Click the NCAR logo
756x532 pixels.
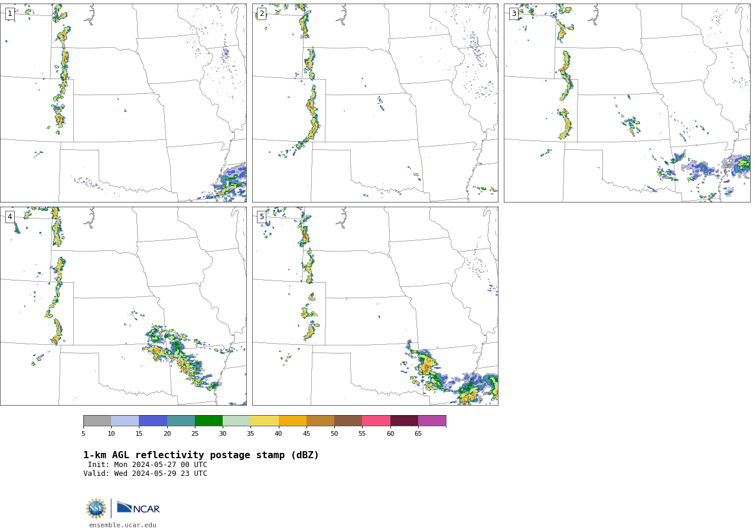[138, 508]
